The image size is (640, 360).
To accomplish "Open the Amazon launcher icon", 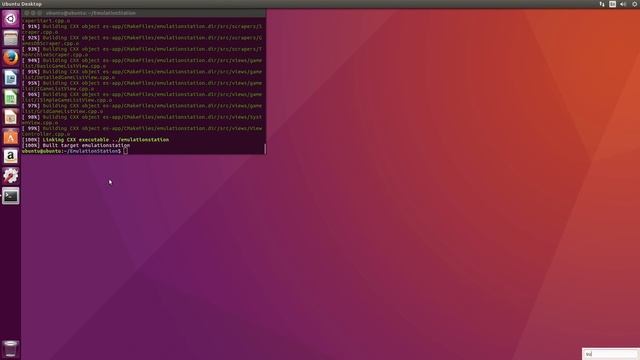I will point(11,156).
